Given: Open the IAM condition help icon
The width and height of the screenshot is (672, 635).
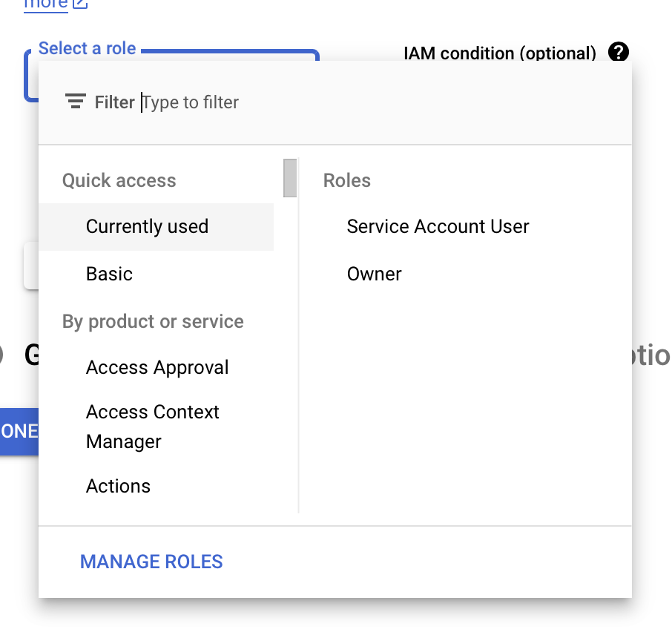Looking at the screenshot, I should point(619,53).
